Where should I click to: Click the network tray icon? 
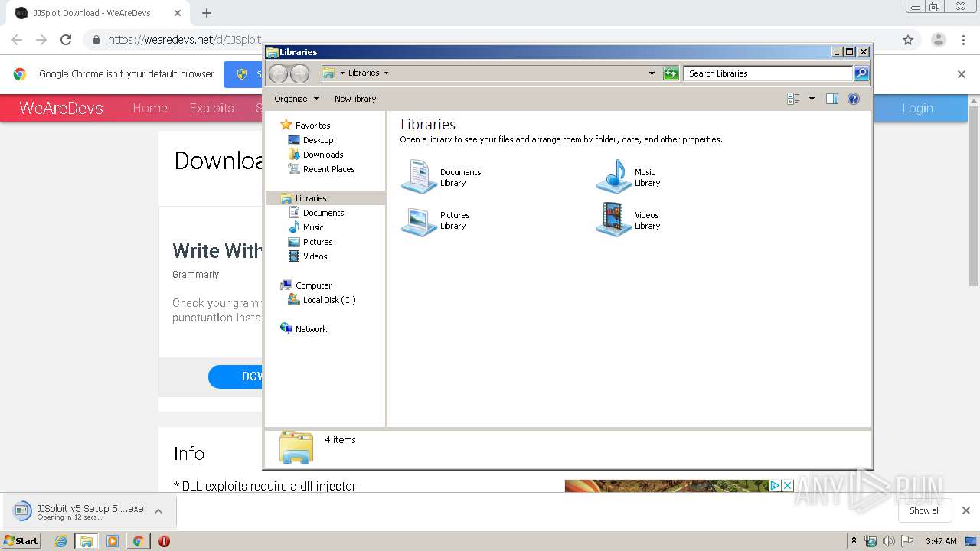click(871, 541)
